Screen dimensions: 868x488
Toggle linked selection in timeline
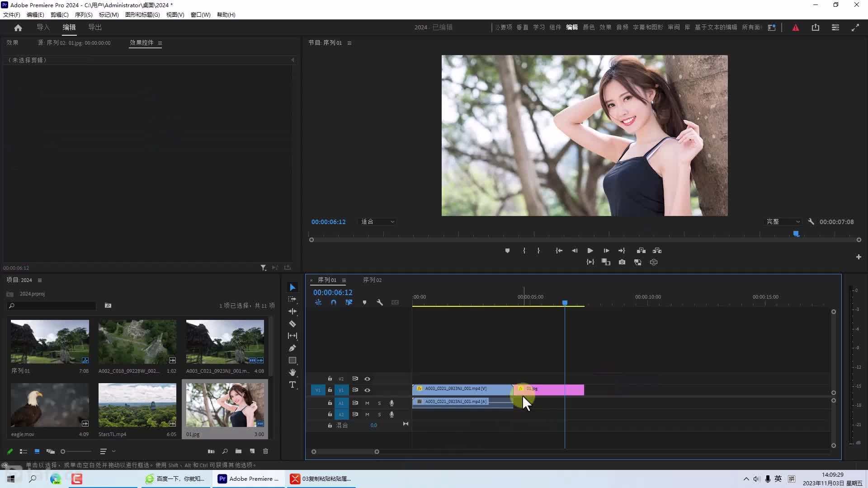pyautogui.click(x=349, y=302)
